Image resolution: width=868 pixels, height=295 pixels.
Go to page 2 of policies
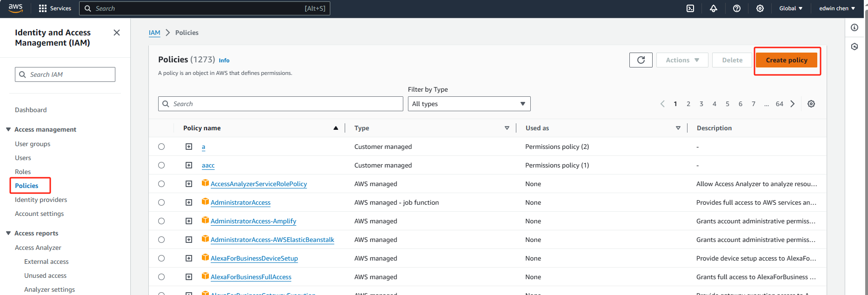pos(688,104)
